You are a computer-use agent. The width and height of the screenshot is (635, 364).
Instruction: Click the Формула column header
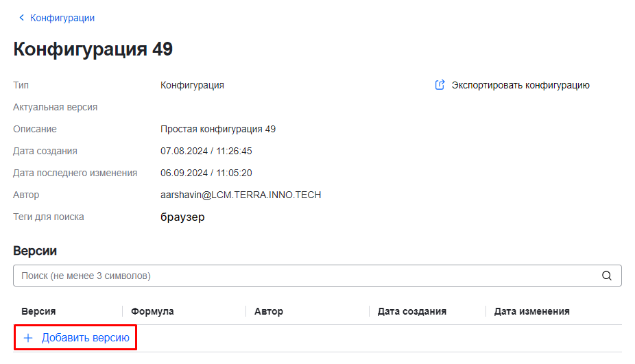pos(152,311)
